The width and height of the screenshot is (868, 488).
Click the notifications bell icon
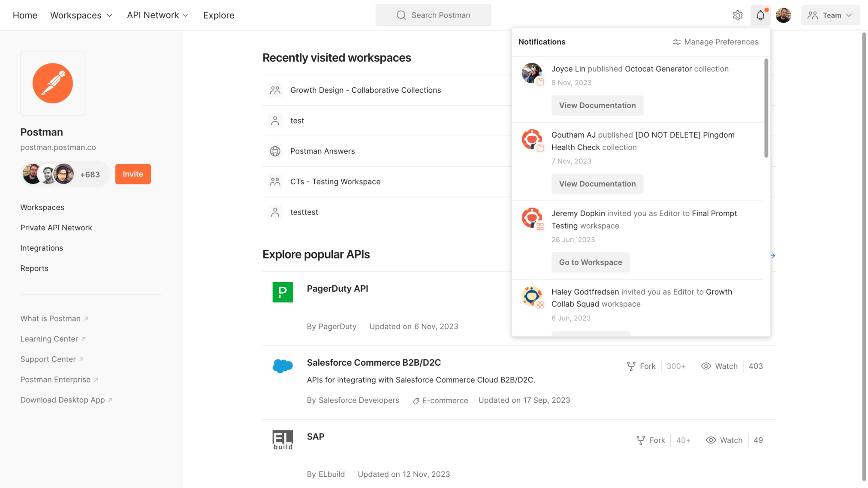(x=760, y=15)
